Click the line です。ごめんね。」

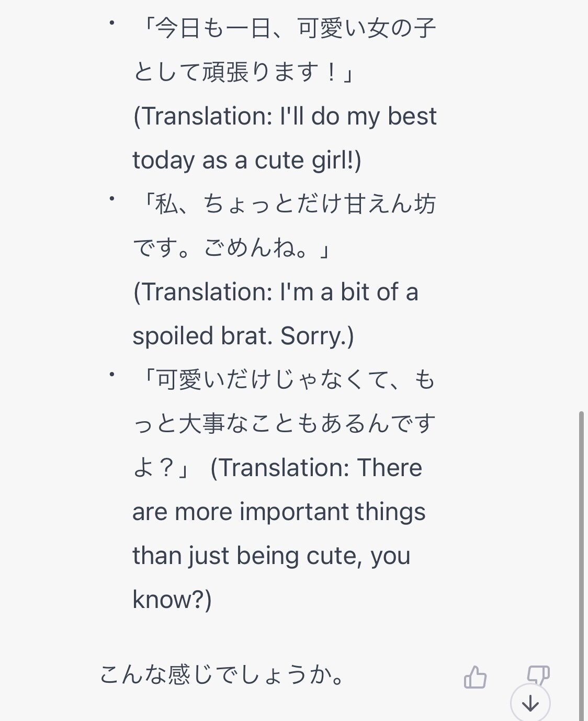pyautogui.click(x=232, y=248)
